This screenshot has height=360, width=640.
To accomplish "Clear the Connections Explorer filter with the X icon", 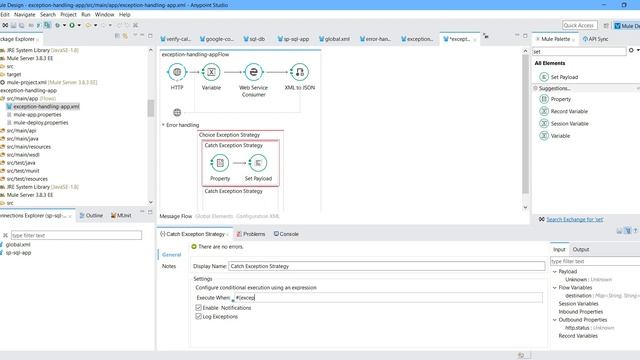I will 5,236.
